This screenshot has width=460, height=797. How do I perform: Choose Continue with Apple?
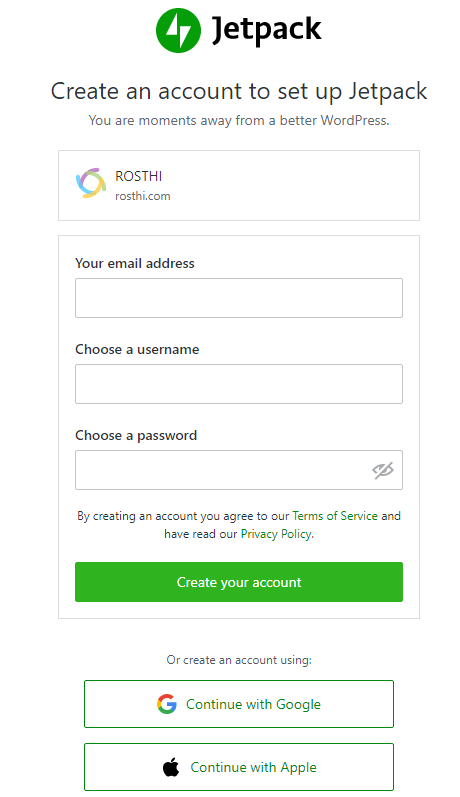click(x=239, y=767)
